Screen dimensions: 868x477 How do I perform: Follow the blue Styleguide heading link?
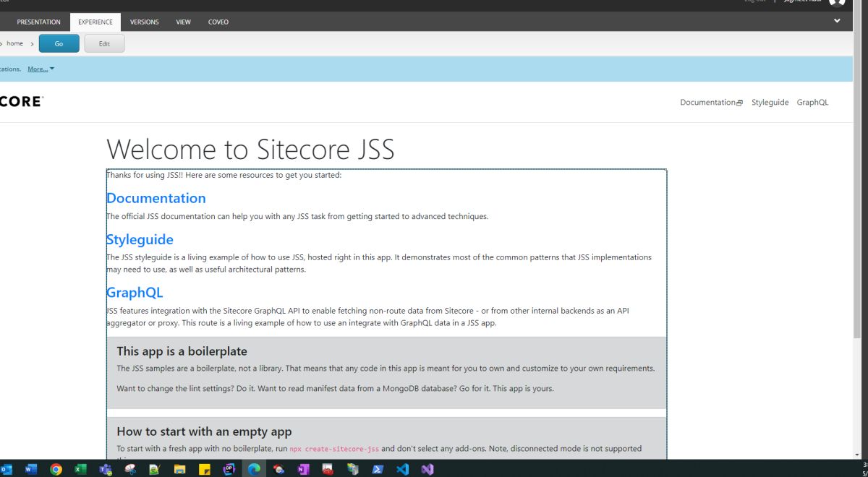(x=140, y=239)
